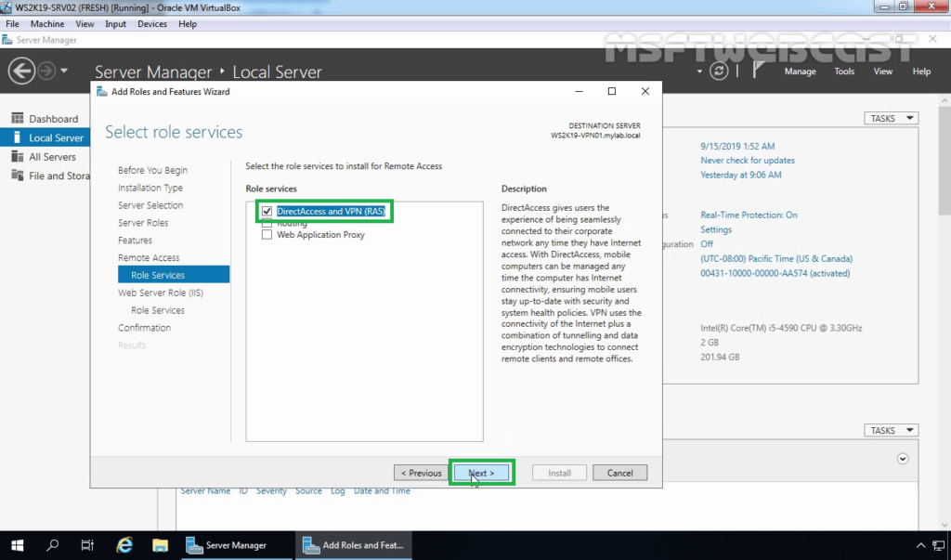Open the Help menu in Server Manager
Screen dimensions: 951x560
point(921,71)
